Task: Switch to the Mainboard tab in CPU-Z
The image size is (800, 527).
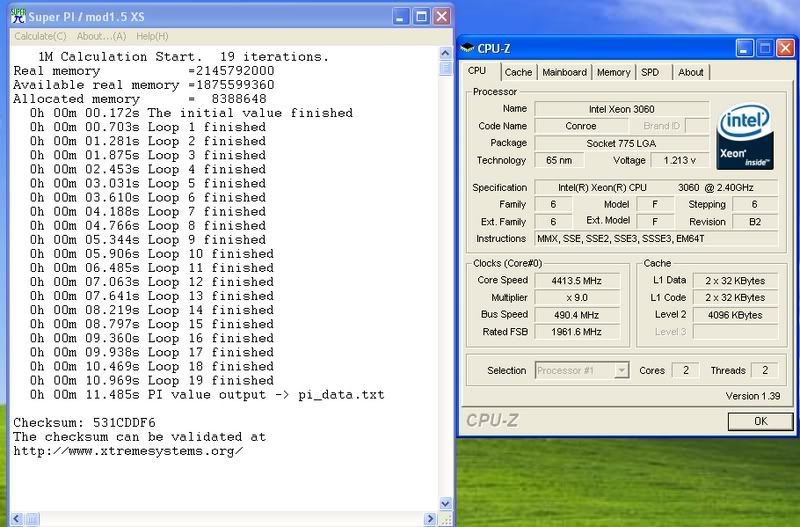Action: (564, 72)
